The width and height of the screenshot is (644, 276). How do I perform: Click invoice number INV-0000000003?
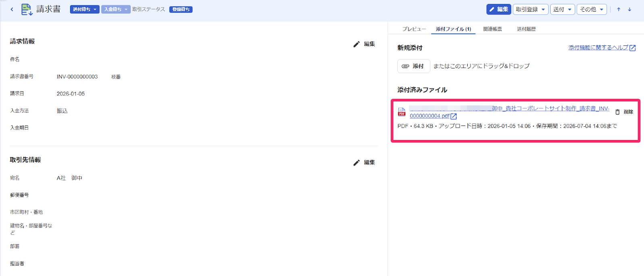pyautogui.click(x=77, y=77)
